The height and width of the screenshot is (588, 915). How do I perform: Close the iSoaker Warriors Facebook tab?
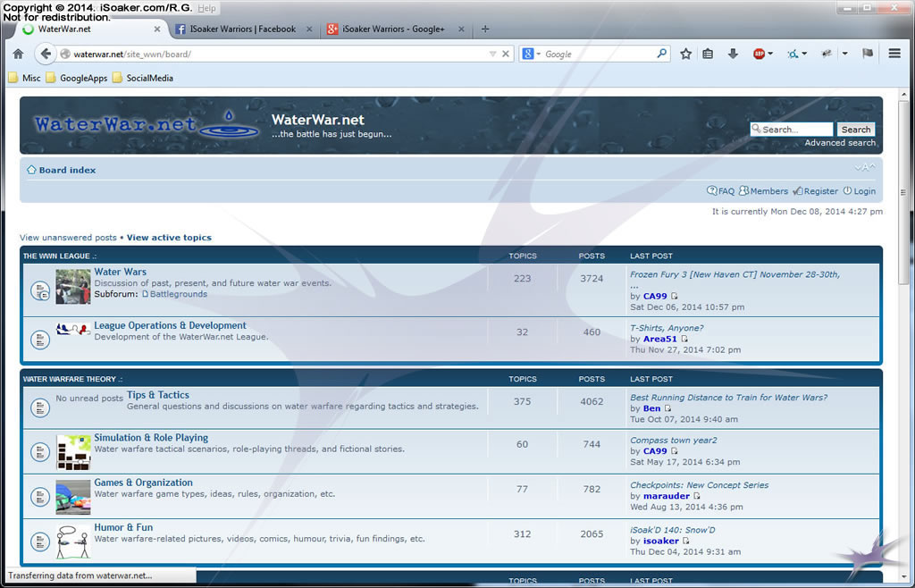coord(309,29)
